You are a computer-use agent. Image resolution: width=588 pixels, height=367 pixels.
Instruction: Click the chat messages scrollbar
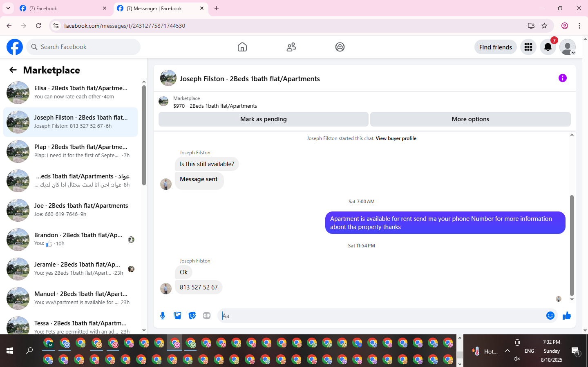coord(572,245)
